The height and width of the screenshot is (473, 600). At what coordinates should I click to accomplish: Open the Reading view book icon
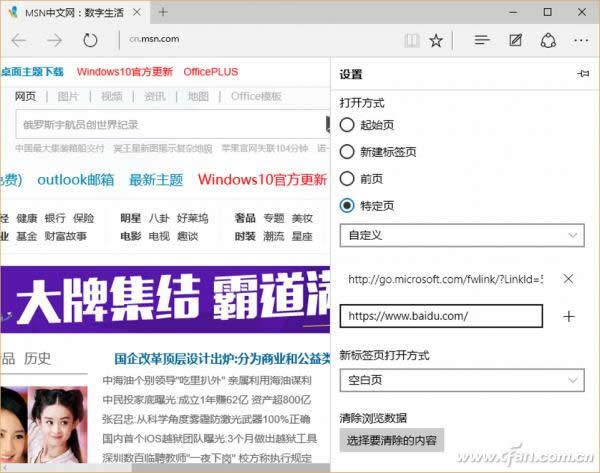click(412, 40)
